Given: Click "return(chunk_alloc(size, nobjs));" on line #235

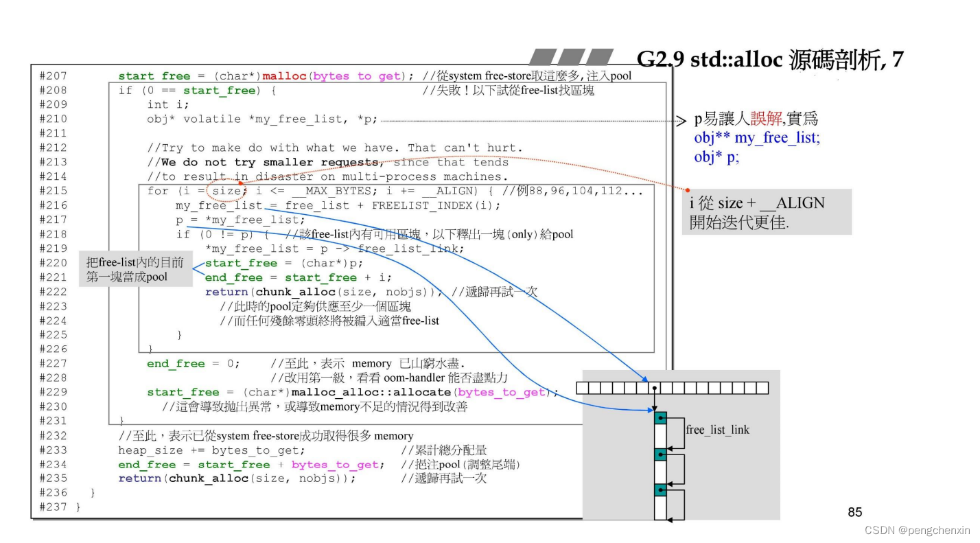Looking at the screenshot, I should (x=237, y=478).
